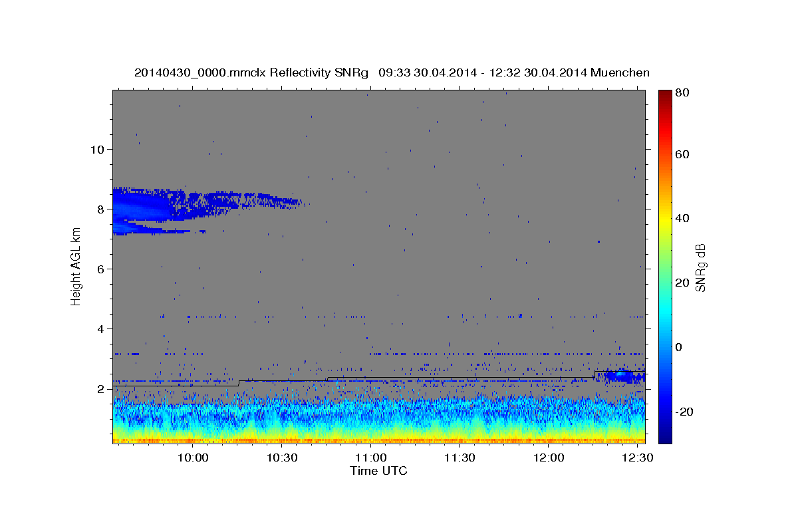
Task: Click the colorbar value 60
Action: click(681, 154)
